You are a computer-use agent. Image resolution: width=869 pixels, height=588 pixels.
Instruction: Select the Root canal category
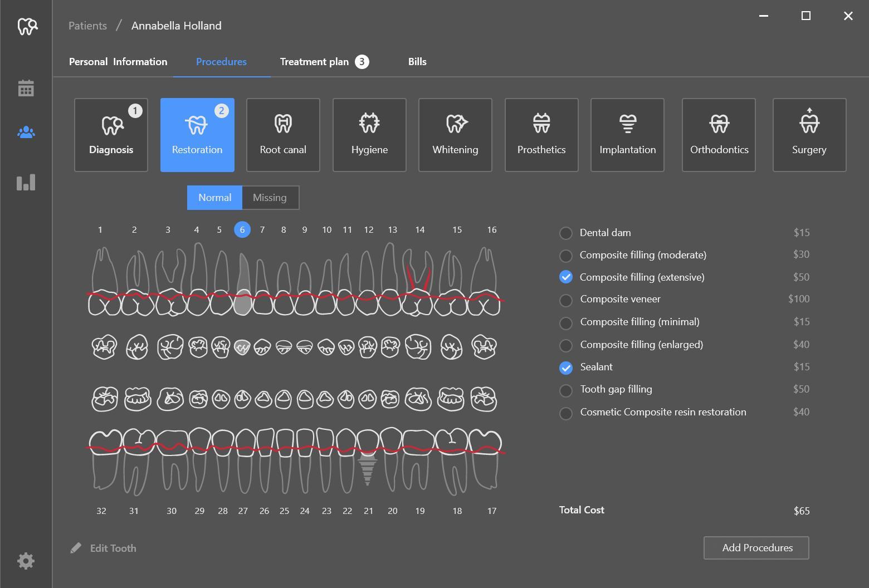pos(283,135)
